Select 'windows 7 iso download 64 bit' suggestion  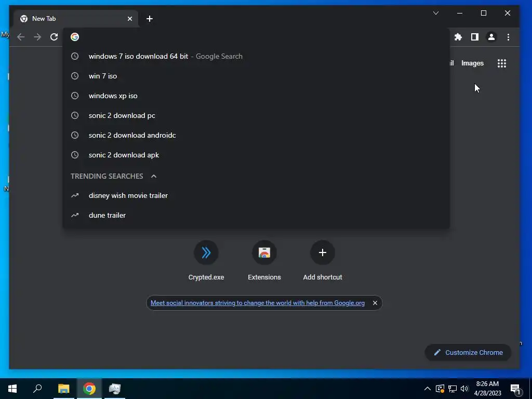coord(256,56)
